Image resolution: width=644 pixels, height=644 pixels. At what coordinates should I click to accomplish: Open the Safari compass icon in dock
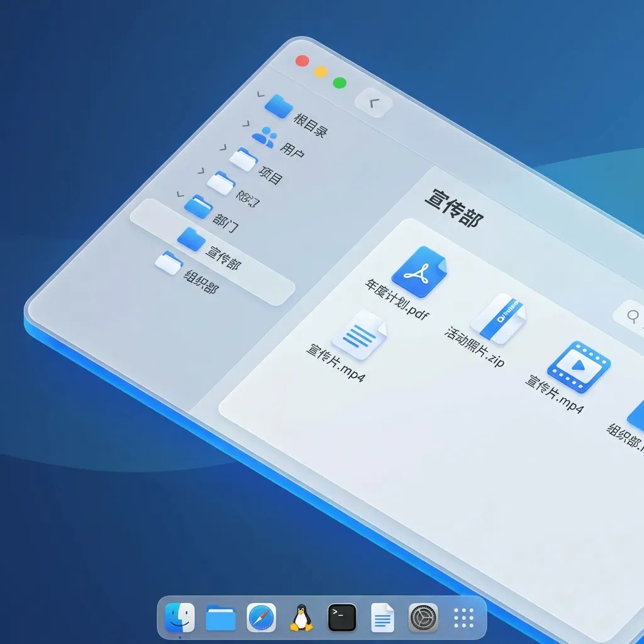tap(261, 618)
